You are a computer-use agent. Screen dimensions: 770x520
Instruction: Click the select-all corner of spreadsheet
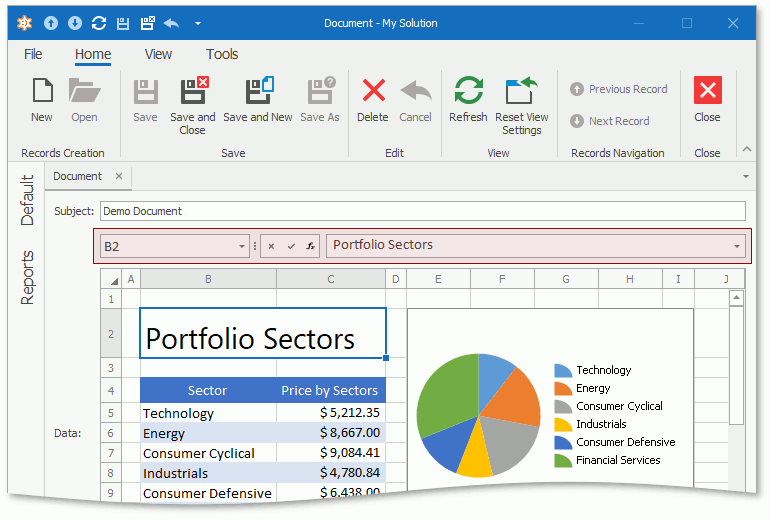[111, 279]
